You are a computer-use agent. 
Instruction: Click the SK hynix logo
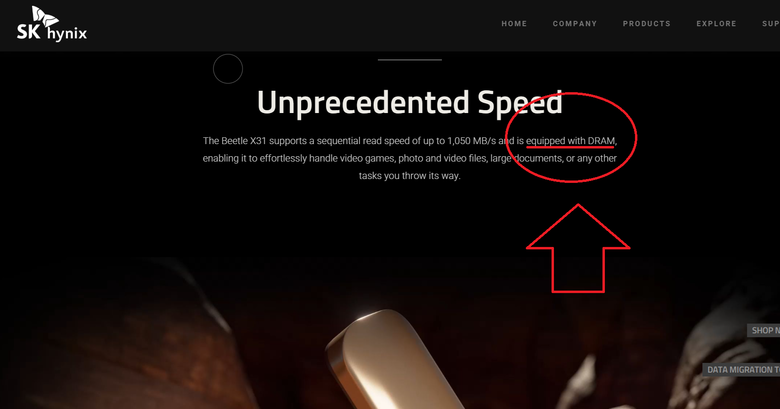point(52,24)
